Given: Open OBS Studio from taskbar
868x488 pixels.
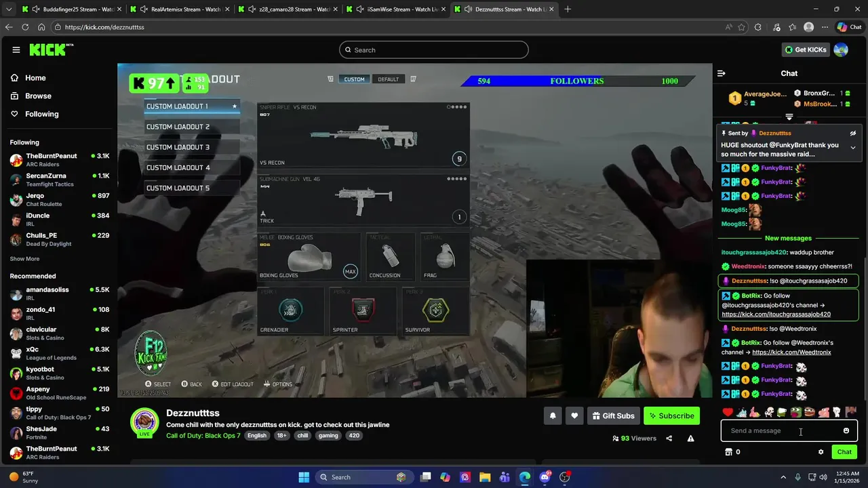Looking at the screenshot, I should pyautogui.click(x=565, y=477).
